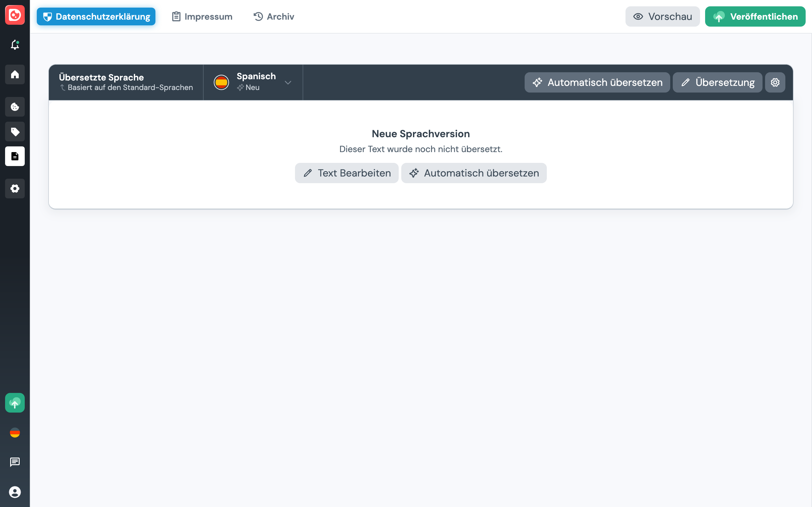
Task: Switch to the Impressum tab
Action: (202, 16)
